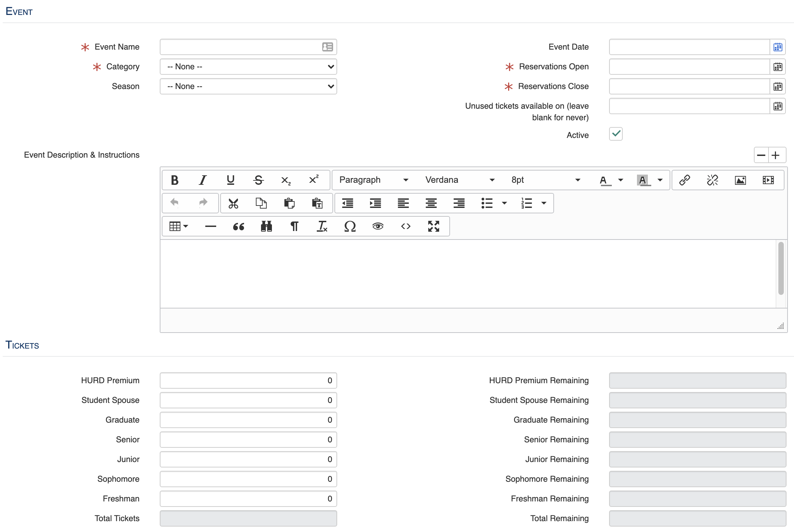The width and height of the screenshot is (794, 532).
Task: Open the Season dropdown
Action: coord(248,86)
